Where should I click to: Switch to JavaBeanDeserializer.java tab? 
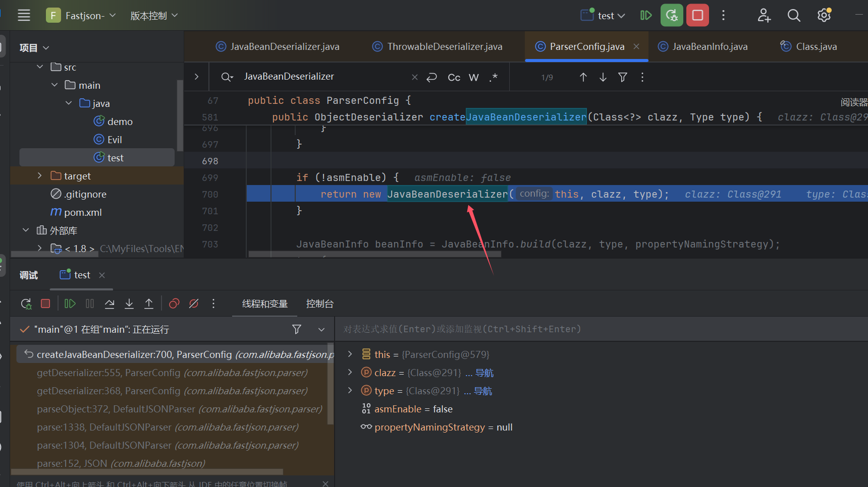[x=278, y=46]
